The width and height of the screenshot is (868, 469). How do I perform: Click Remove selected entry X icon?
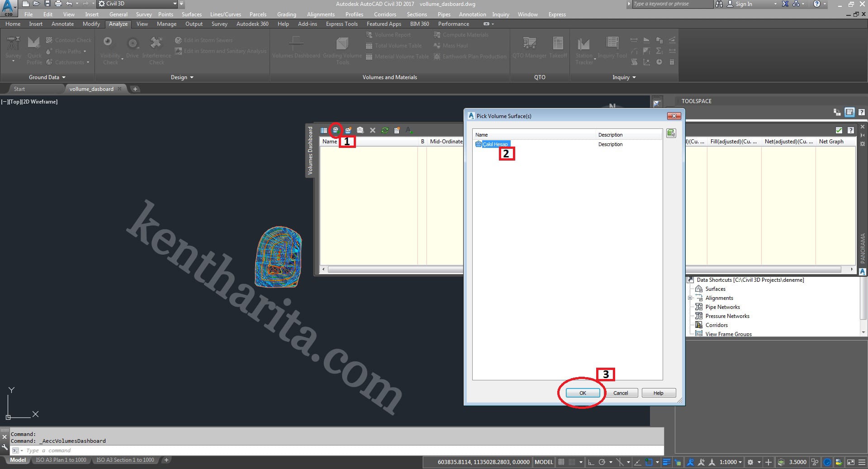tap(372, 130)
